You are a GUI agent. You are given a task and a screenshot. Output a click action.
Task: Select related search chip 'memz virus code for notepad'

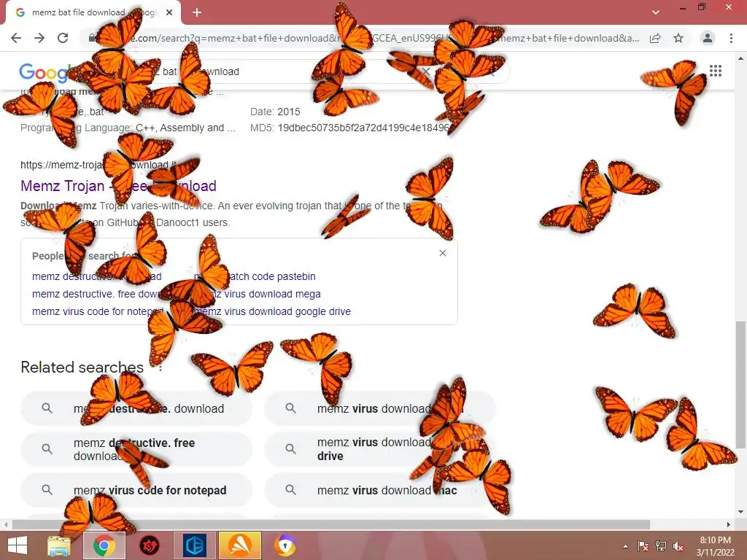136,490
